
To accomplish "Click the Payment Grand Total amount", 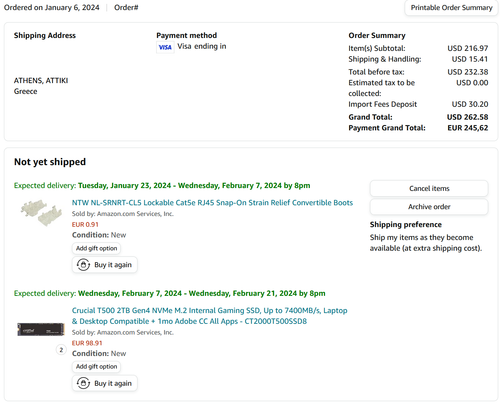I will (x=468, y=128).
